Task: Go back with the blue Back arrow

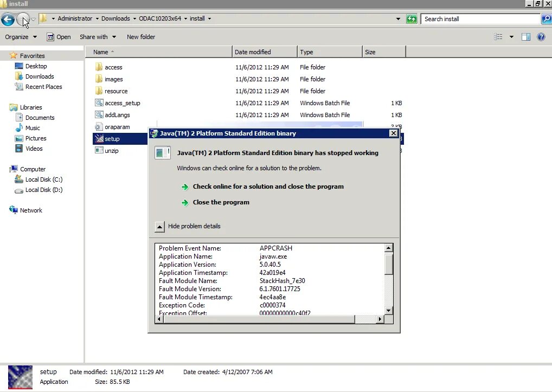Action: pos(8,19)
